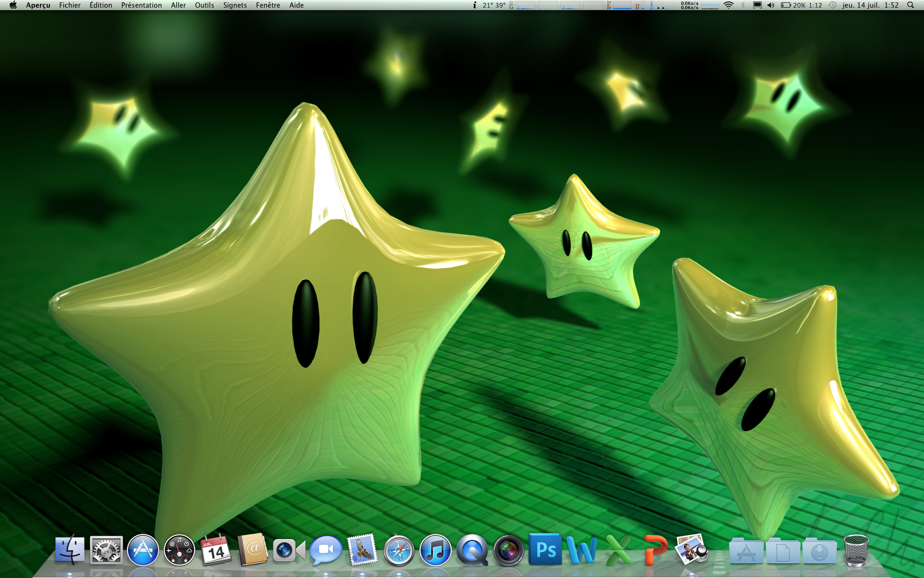Launch Safari compass icon
Image resolution: width=924 pixels, height=578 pixels.
[399, 550]
